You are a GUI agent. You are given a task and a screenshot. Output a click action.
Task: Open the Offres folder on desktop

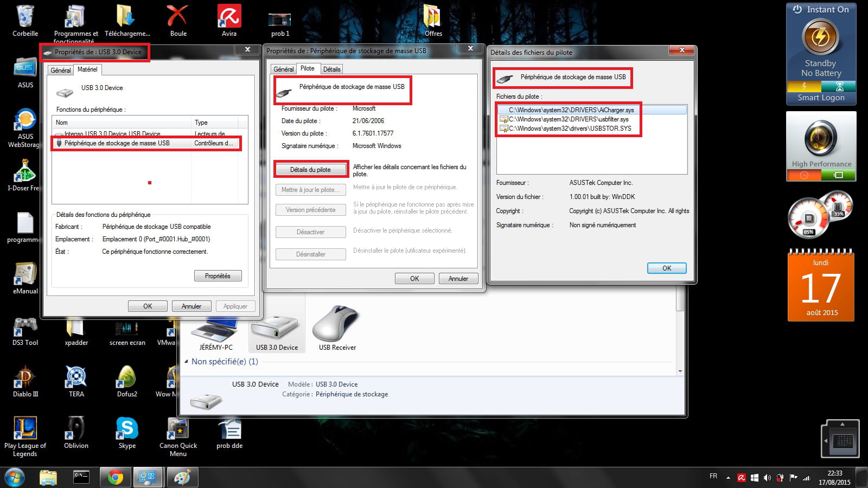[x=433, y=21]
